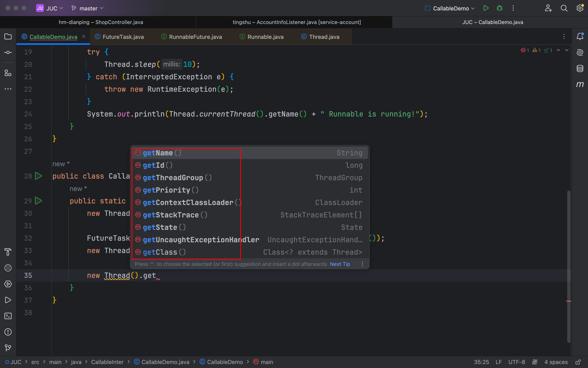Run class from line 28 gutter icon
The height and width of the screenshot is (368, 588).
[38, 176]
